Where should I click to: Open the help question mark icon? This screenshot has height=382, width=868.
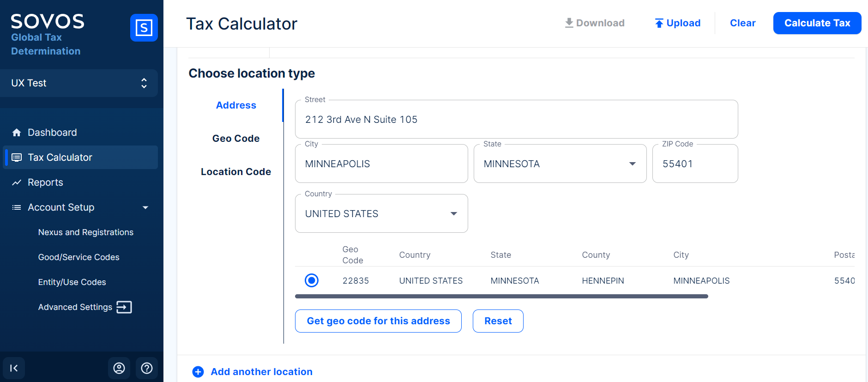click(147, 368)
